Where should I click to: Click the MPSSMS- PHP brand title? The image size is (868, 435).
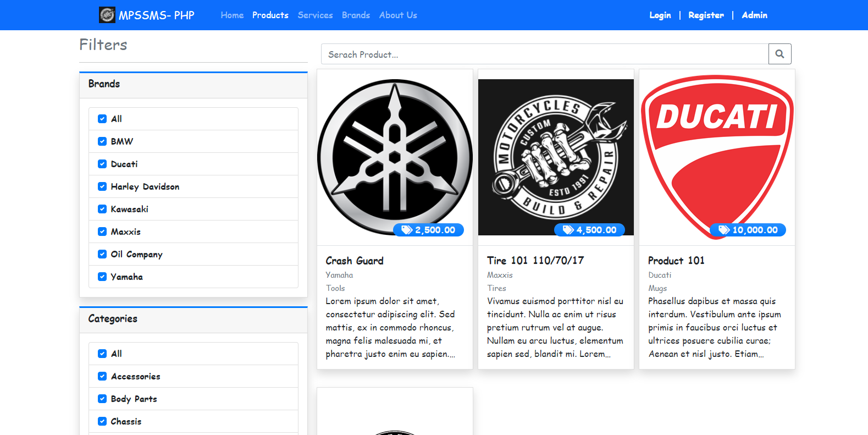pyautogui.click(x=157, y=15)
